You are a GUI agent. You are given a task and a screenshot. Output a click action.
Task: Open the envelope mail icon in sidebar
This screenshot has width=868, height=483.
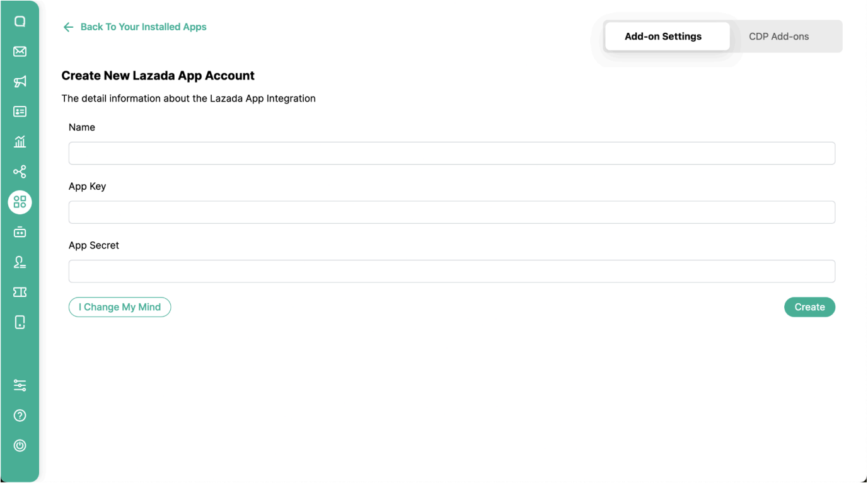tap(20, 52)
